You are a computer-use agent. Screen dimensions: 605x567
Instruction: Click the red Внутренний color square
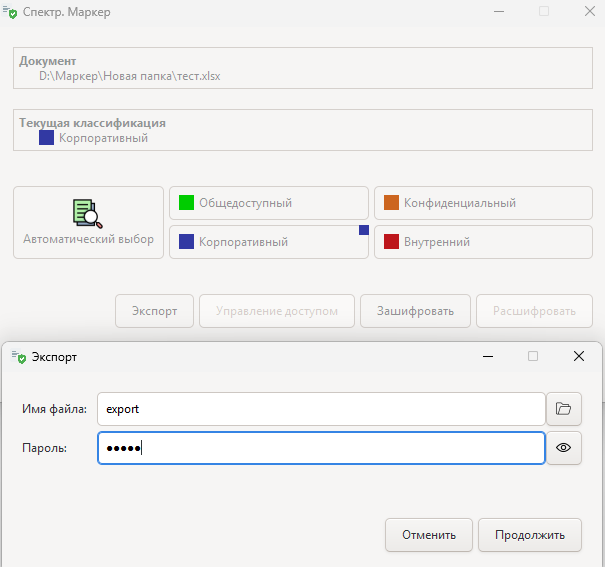pos(391,242)
